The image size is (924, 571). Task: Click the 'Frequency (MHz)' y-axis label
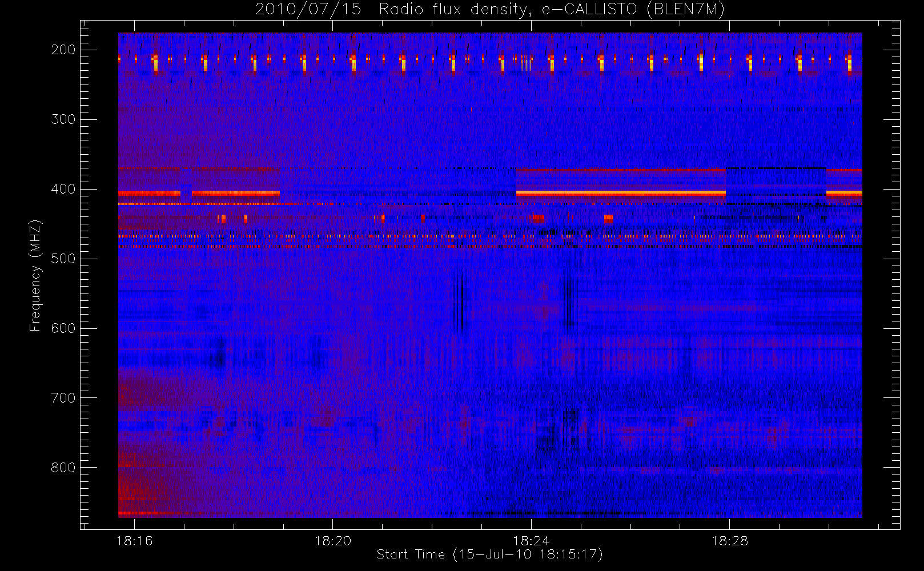[x=35, y=276]
